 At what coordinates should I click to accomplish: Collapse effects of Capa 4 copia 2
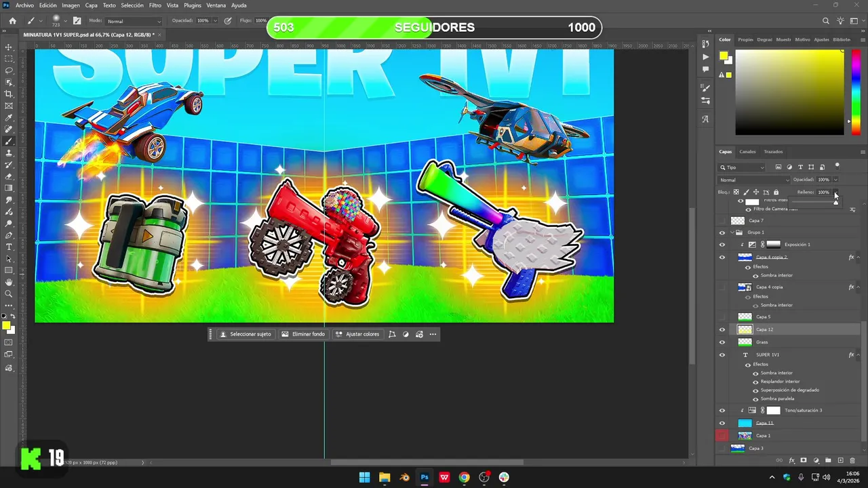point(859,258)
